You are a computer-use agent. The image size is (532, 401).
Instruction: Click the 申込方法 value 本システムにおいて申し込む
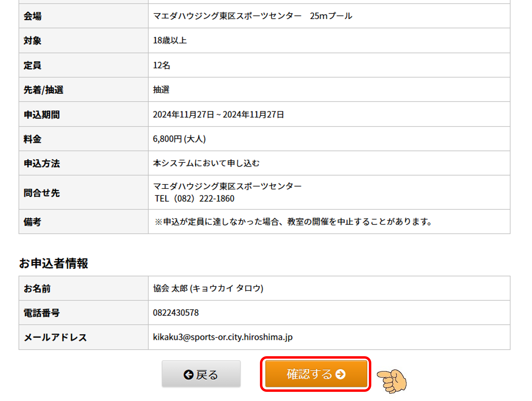[206, 163]
